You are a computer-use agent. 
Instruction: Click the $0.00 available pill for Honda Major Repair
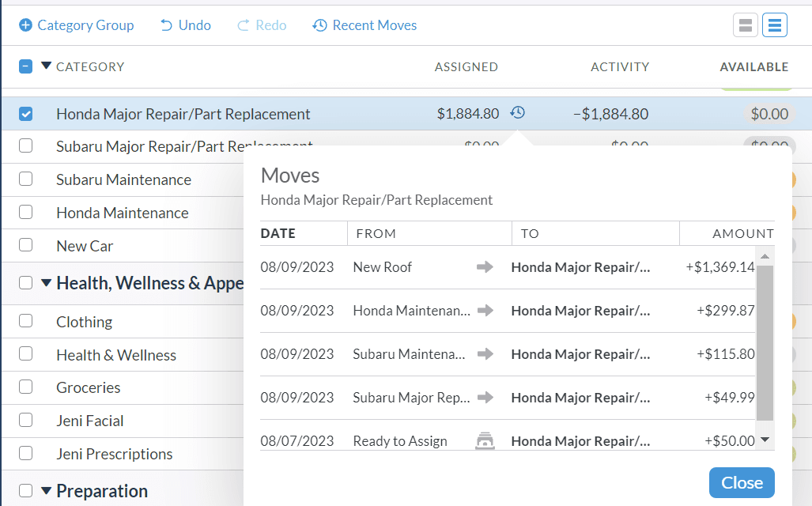point(769,114)
